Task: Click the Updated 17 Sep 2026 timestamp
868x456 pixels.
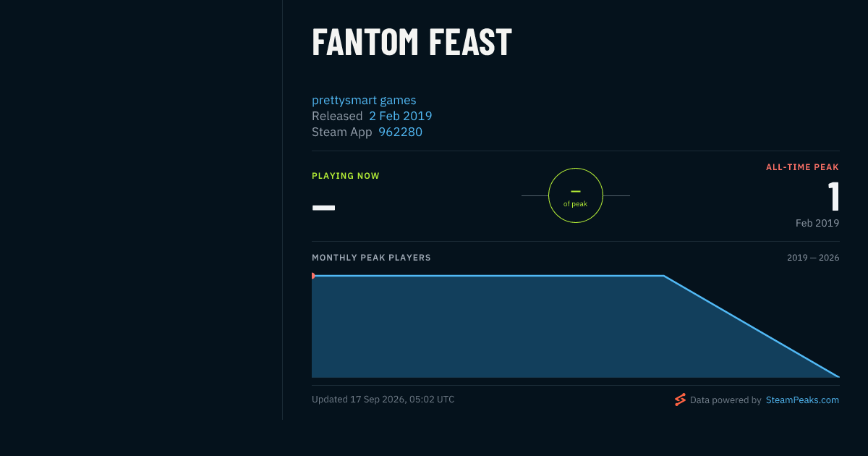Action: [383, 400]
